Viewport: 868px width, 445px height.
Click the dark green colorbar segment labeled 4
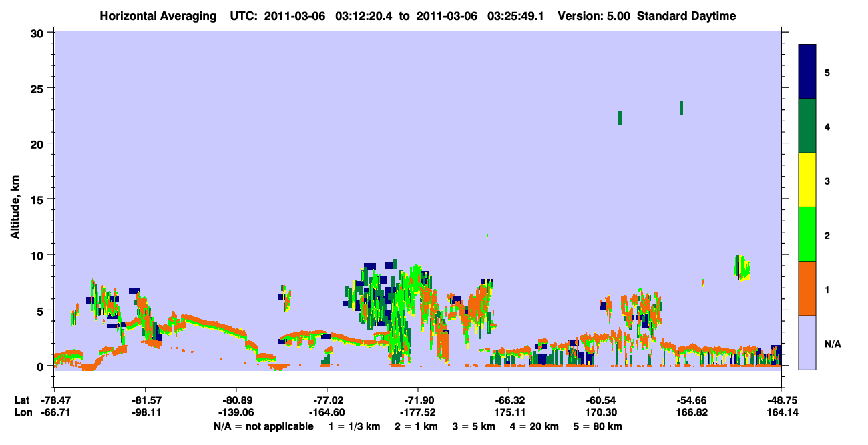(807, 126)
